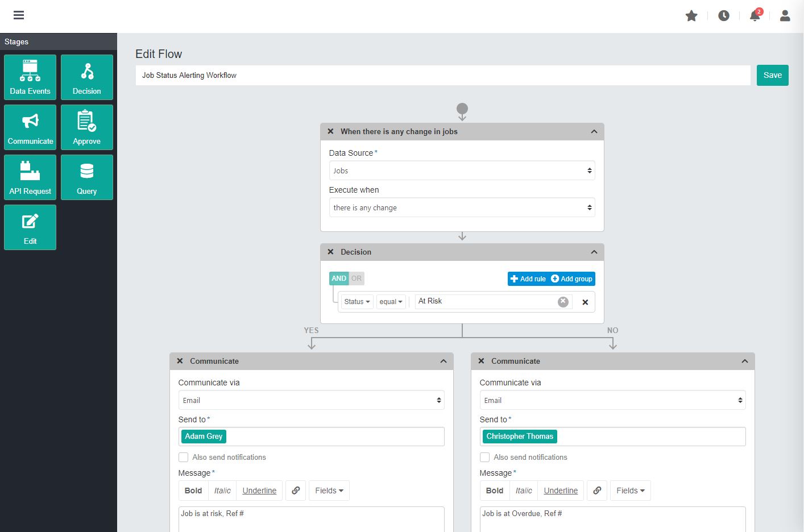Select the Approve stage icon
Image resolution: width=804 pixels, height=532 pixels.
[x=86, y=127]
